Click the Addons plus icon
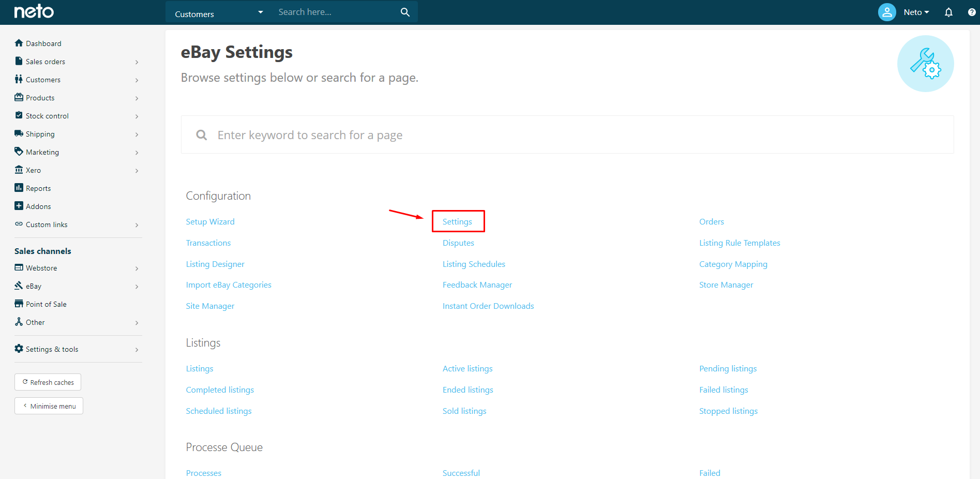This screenshot has width=980, height=479. 19,206
